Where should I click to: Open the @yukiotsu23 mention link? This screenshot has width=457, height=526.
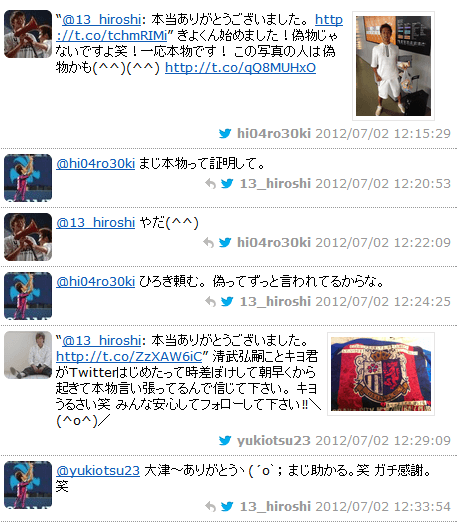point(98,470)
